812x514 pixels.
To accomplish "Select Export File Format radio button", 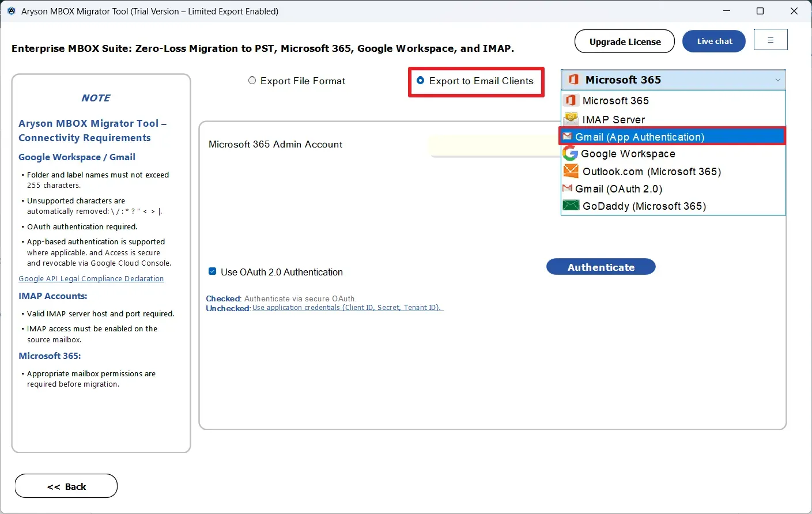I will [252, 81].
